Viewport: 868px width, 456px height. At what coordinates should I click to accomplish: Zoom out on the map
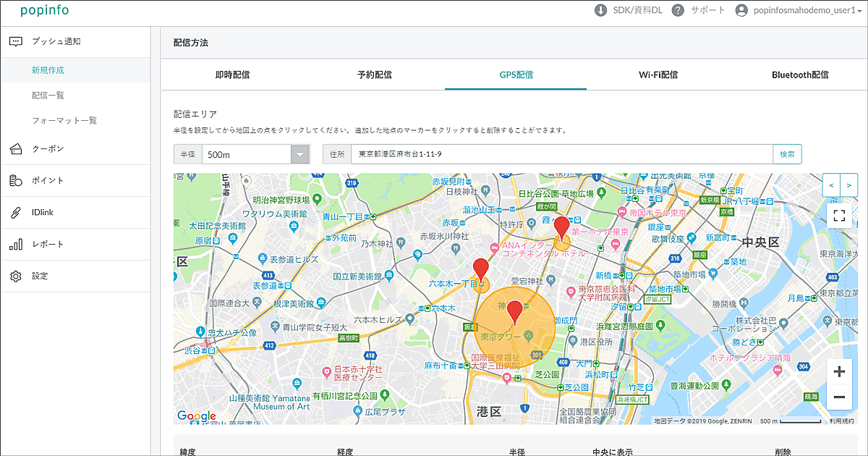coord(839,397)
